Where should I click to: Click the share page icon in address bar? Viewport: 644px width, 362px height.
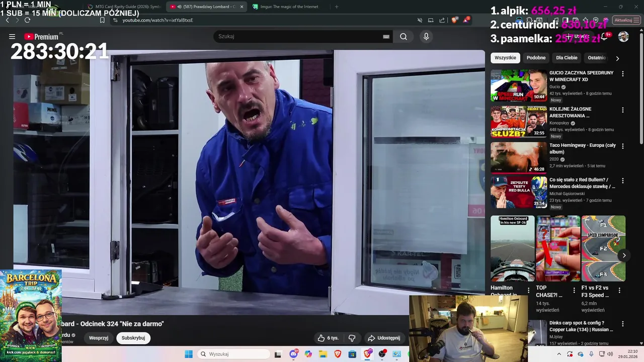(442, 20)
